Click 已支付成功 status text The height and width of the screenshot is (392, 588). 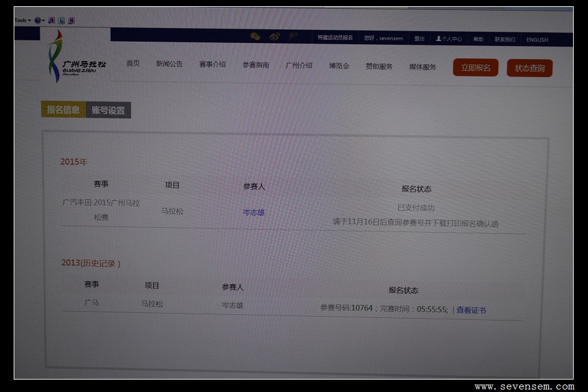click(416, 207)
